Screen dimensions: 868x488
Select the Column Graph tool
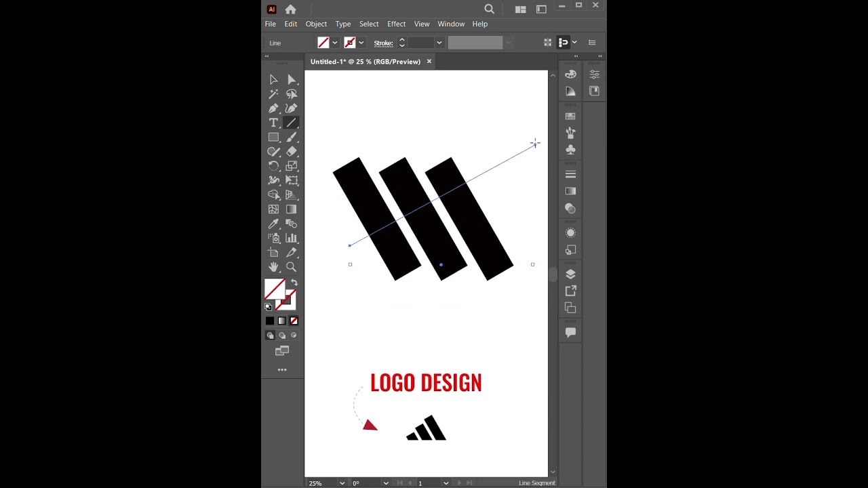[x=292, y=238]
